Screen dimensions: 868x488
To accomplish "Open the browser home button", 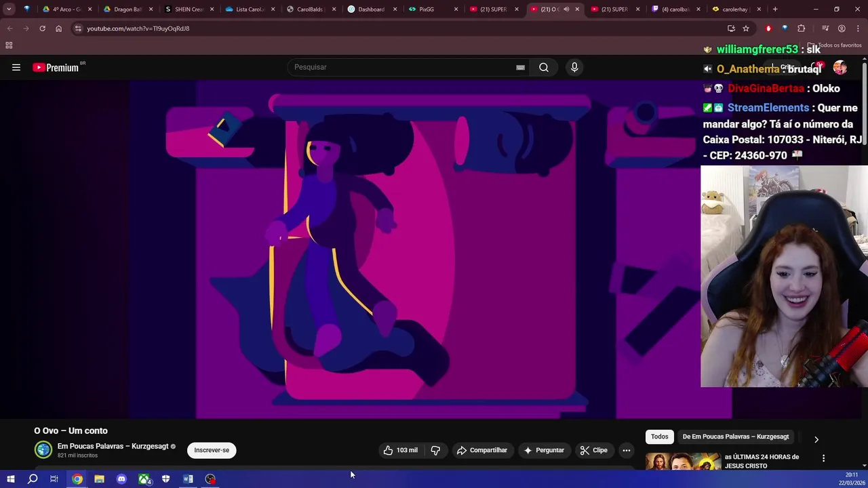I will click(58, 28).
